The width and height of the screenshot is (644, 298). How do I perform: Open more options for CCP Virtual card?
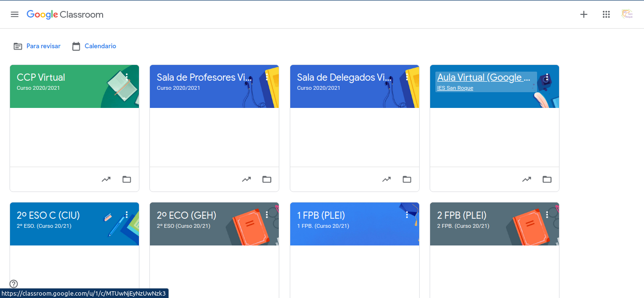[x=127, y=77]
